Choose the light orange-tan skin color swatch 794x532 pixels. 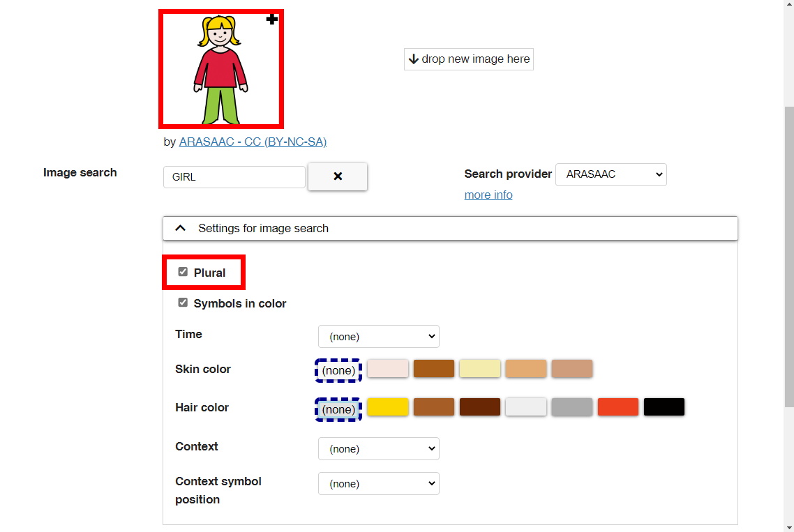[x=526, y=369]
